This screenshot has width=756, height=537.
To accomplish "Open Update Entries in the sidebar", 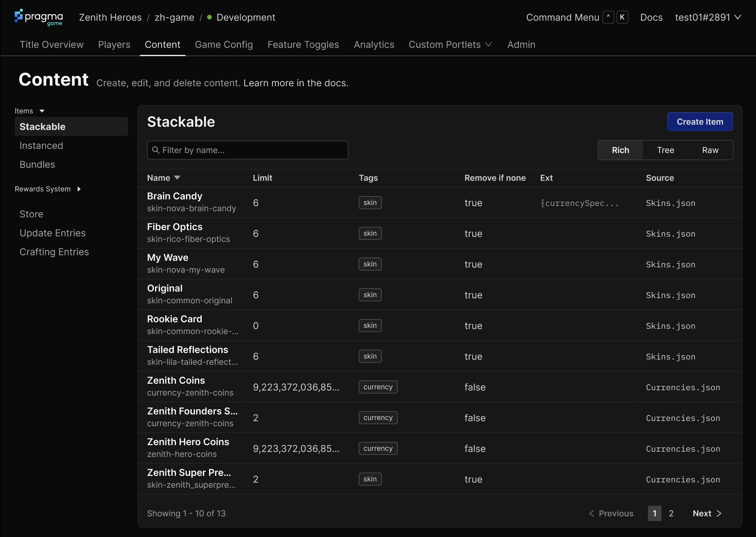I will (x=53, y=233).
